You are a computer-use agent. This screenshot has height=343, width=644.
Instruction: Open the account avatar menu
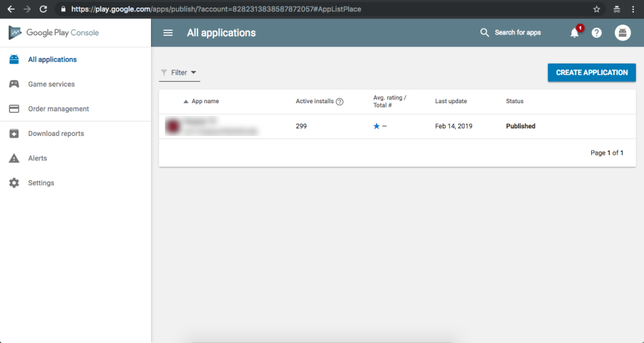pos(622,33)
